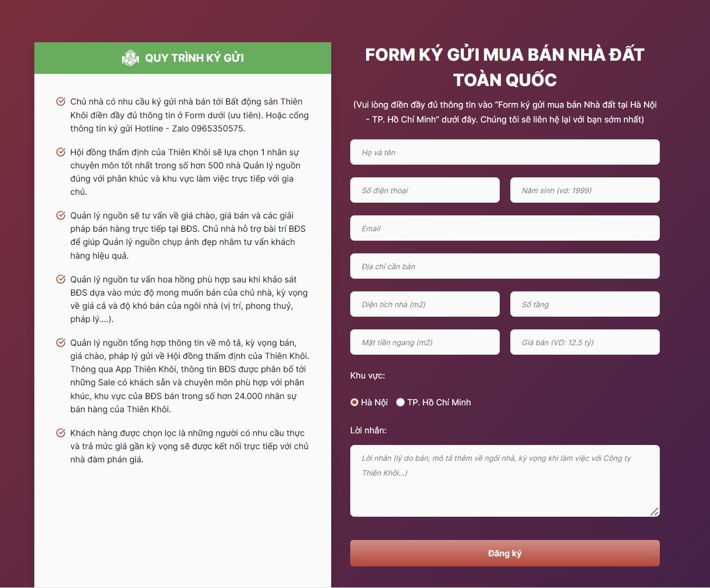The width and height of the screenshot is (710, 588).
Task: Click the Diện tích nhà (m2) field
Action: (425, 304)
